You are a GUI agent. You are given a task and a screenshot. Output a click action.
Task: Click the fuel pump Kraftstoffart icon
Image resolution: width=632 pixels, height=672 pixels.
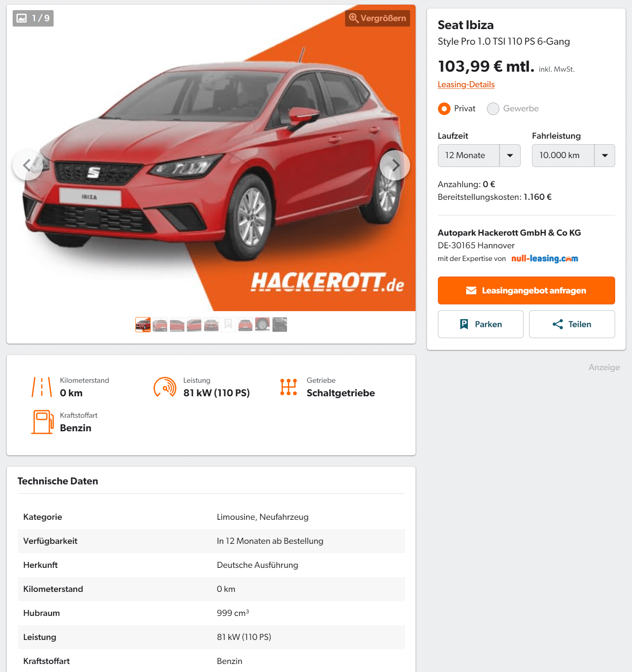point(43,422)
